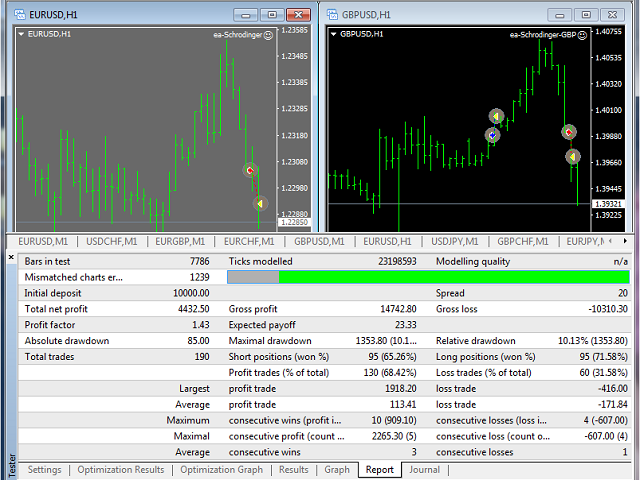Select the yellow arrow marker on EURUSD chart
Viewport: 640px width, 480px height.
[x=259, y=204]
